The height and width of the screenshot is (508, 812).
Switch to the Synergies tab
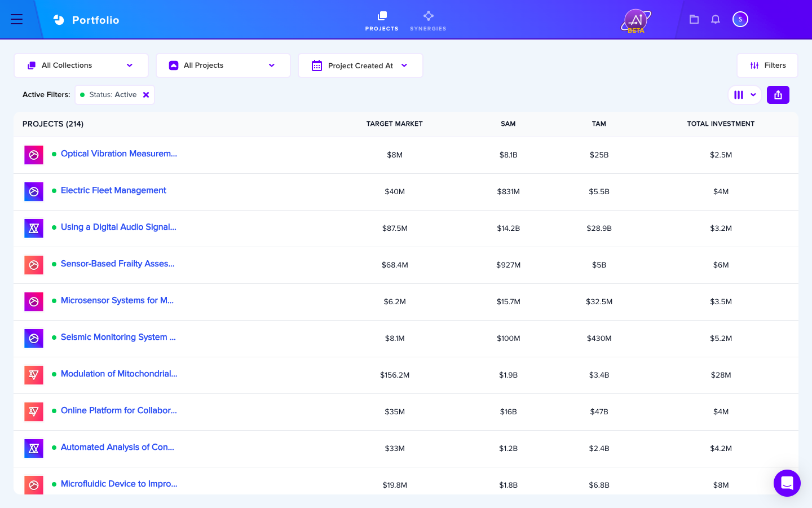pos(428,20)
